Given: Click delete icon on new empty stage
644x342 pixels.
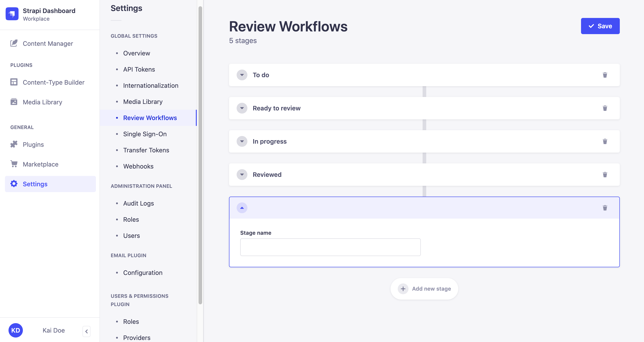Looking at the screenshot, I should point(605,208).
